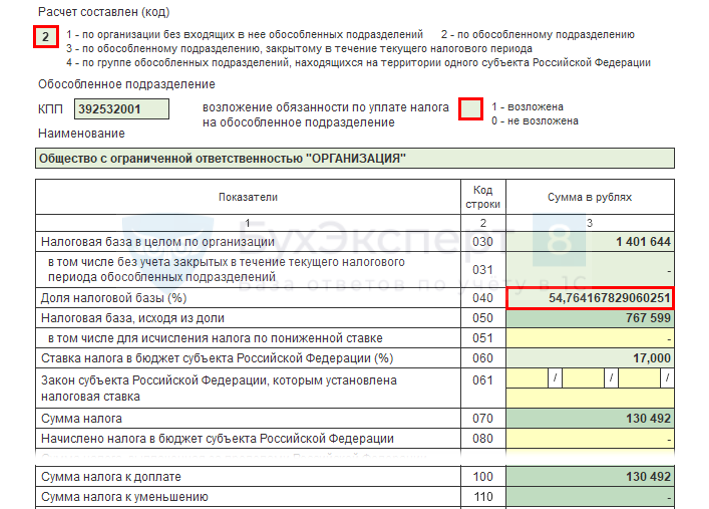Click row label "Сумма налога" line 070
Image resolution: width=709 pixels, height=509 pixels.
[x=81, y=419]
